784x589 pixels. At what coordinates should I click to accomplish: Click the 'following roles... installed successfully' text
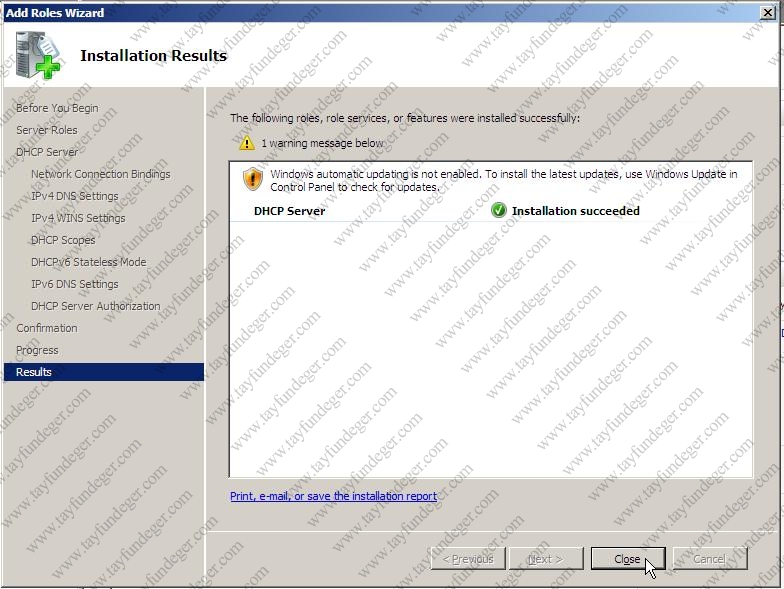405,118
